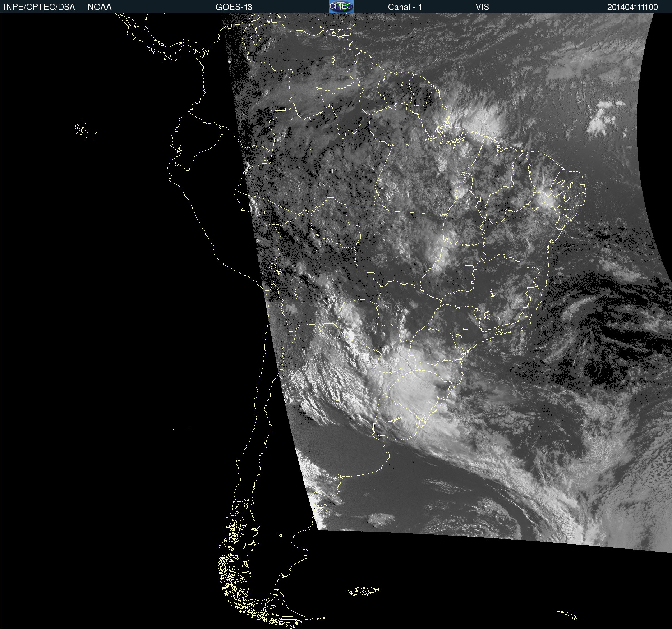Screen dimensions: 672x629
Task: Click the VIS channel label
Action: [482, 7]
